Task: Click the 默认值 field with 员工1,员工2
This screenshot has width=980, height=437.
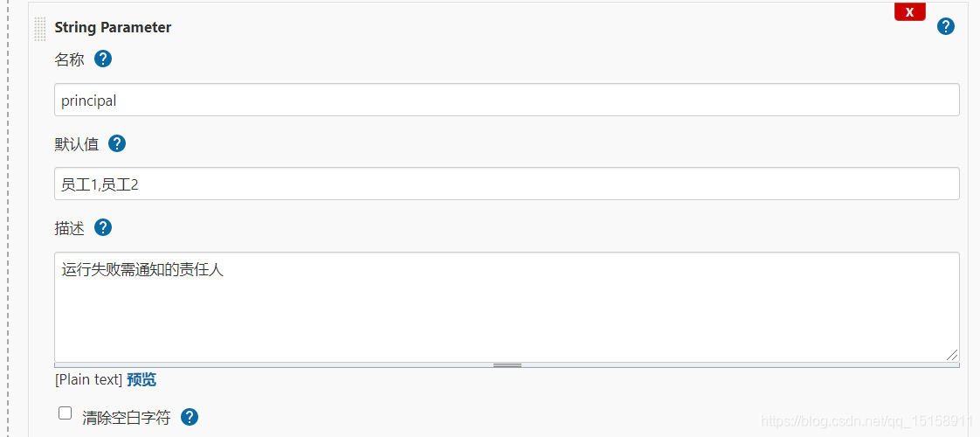Action: (507, 184)
